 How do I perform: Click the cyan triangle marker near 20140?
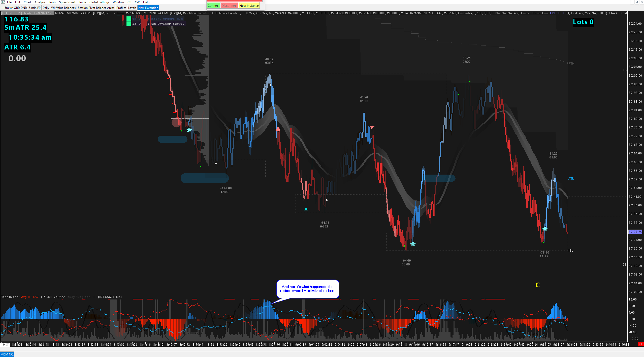[x=306, y=209]
